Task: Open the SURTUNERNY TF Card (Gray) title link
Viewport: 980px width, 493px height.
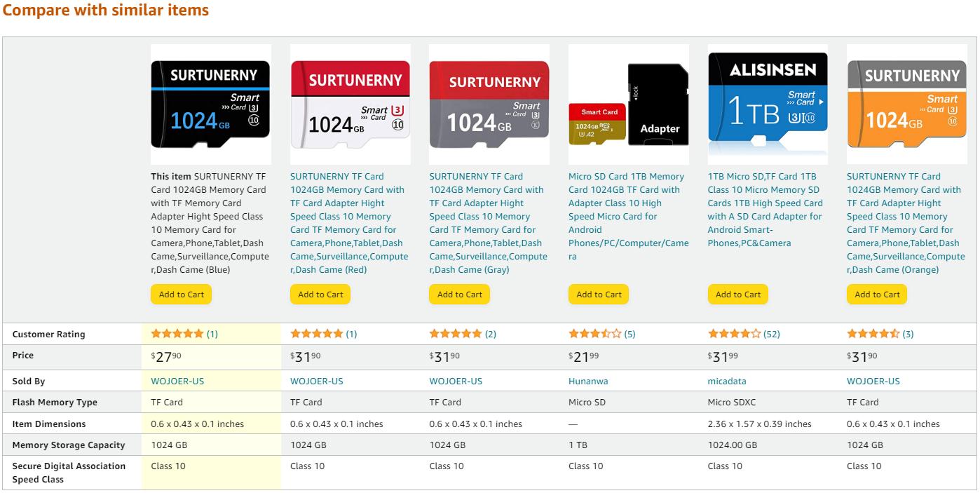Action: click(x=489, y=223)
